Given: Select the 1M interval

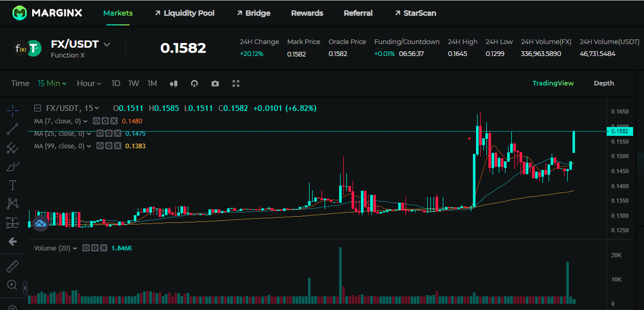Looking at the screenshot, I should [152, 84].
